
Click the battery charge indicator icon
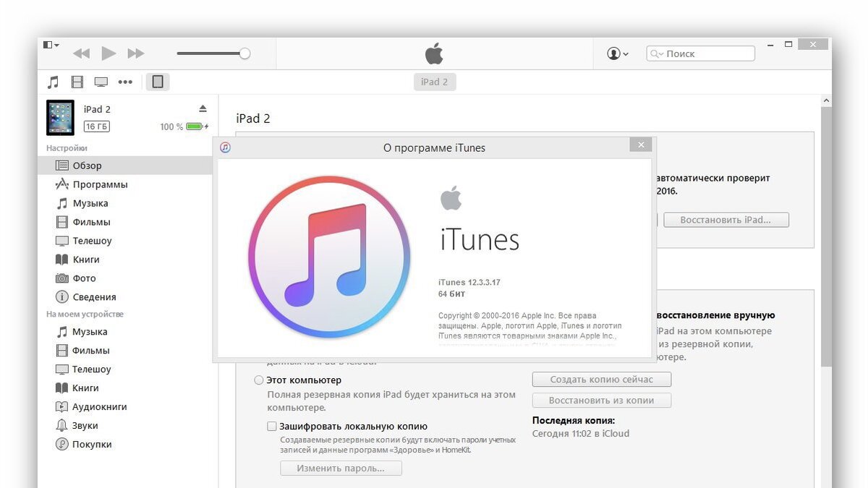coord(197,127)
